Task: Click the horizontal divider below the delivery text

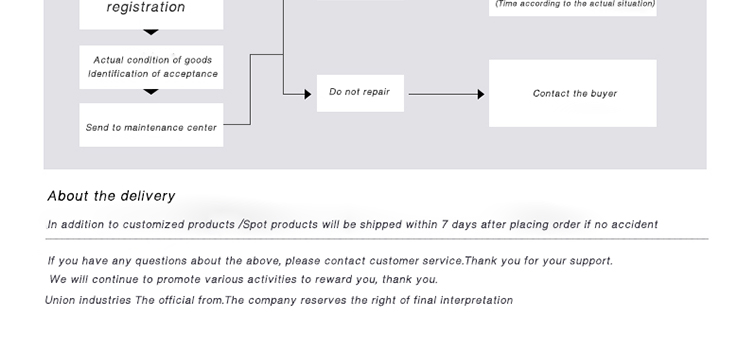Action: 377,239
